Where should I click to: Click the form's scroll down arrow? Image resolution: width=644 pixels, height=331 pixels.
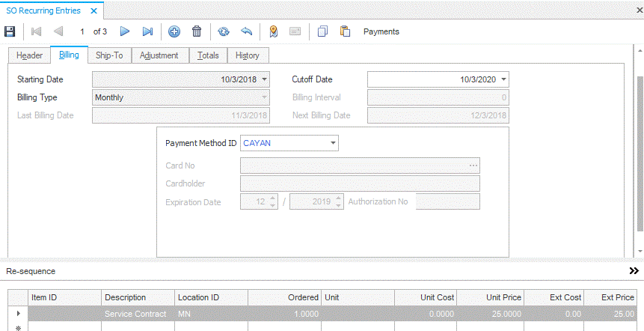640,251
